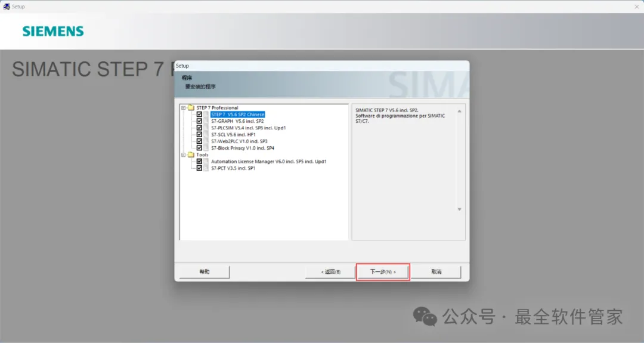The image size is (644, 343).
Task: Select S7-PLCSIM V5.4 incl. SP8 entry
Action: (x=249, y=128)
